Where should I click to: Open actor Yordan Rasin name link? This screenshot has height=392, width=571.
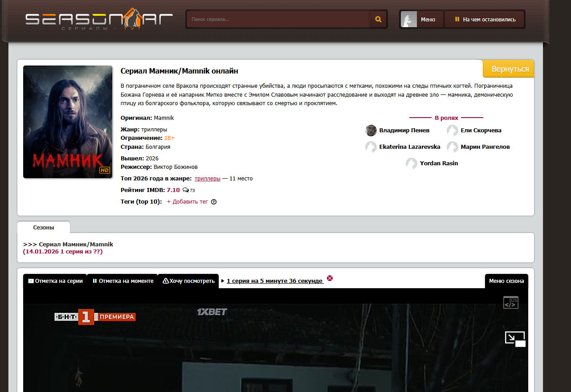point(439,163)
